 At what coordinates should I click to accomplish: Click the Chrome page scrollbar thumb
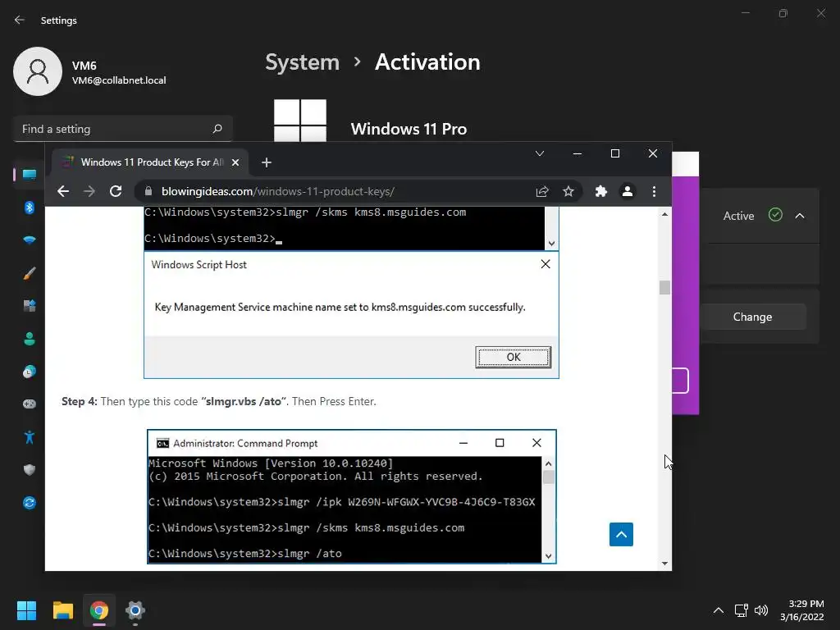pos(664,288)
